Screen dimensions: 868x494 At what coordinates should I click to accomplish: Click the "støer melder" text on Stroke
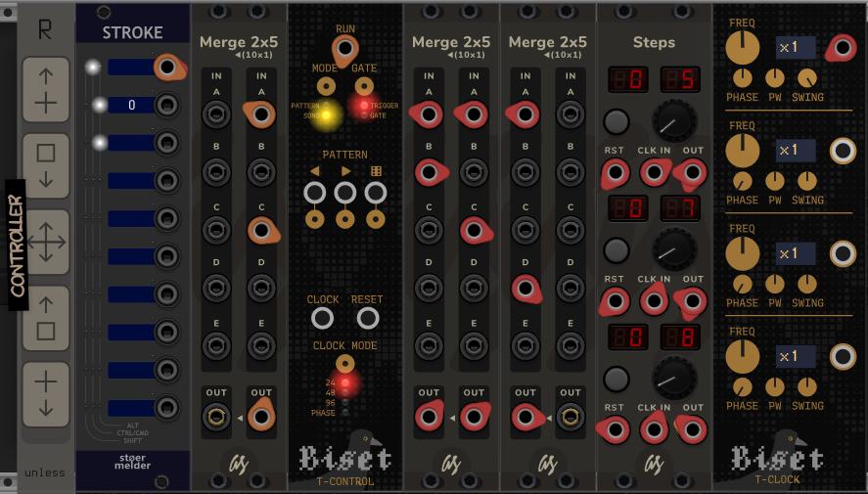pos(132,462)
